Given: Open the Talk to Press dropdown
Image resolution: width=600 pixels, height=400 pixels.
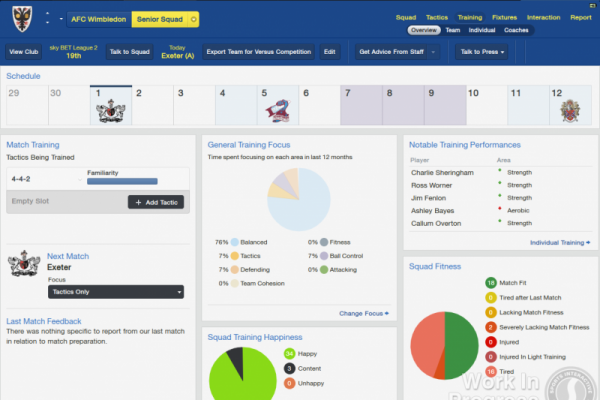Looking at the screenshot, I should [x=482, y=52].
